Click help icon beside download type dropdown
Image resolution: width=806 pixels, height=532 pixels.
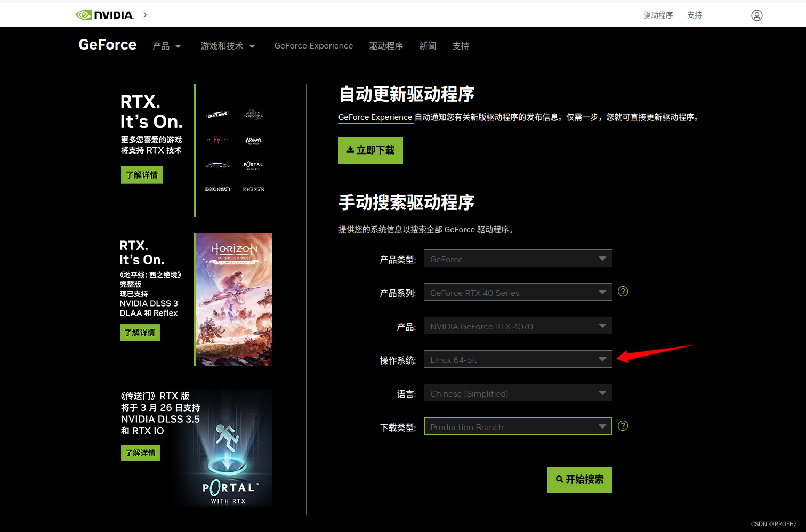623,426
